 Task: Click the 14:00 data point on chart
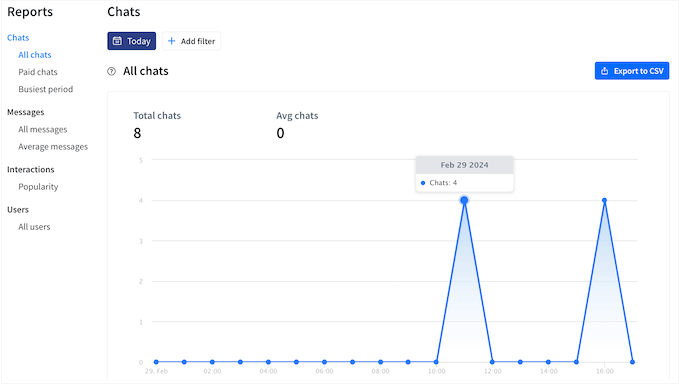[548, 362]
